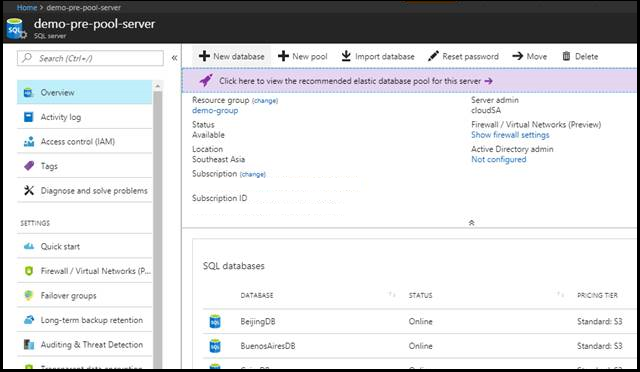640x372 pixels.
Task: Click the Tags purple tag icon
Action: click(29, 166)
